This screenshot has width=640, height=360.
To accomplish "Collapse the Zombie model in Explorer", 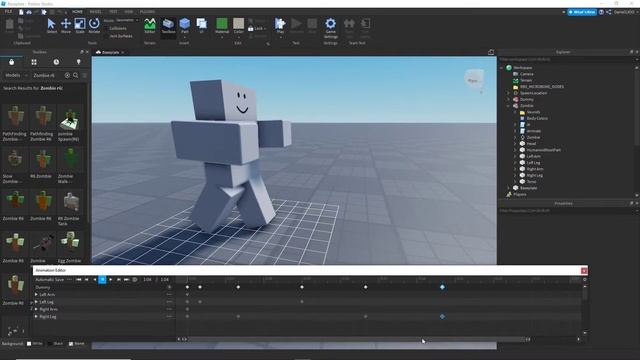I will coord(509,106).
